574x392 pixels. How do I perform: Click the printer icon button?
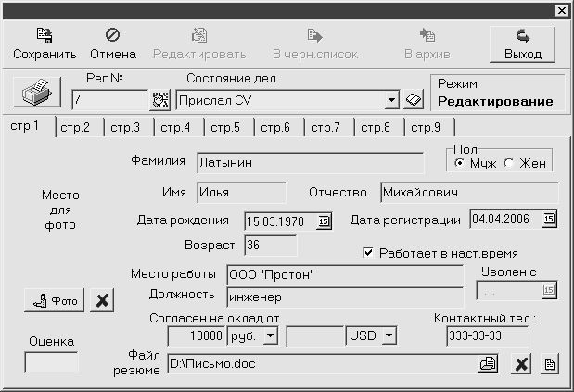[36, 92]
